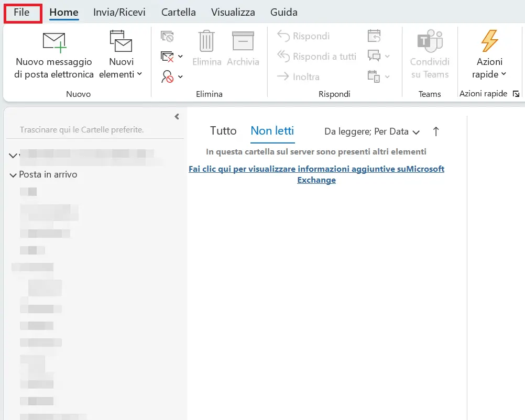525x420 pixels.
Task: Create a Nuovo messaggio di posta elettronica
Action: (54, 55)
